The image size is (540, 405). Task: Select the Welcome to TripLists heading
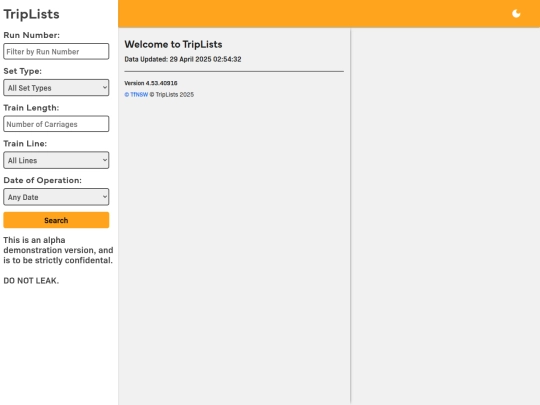173,44
